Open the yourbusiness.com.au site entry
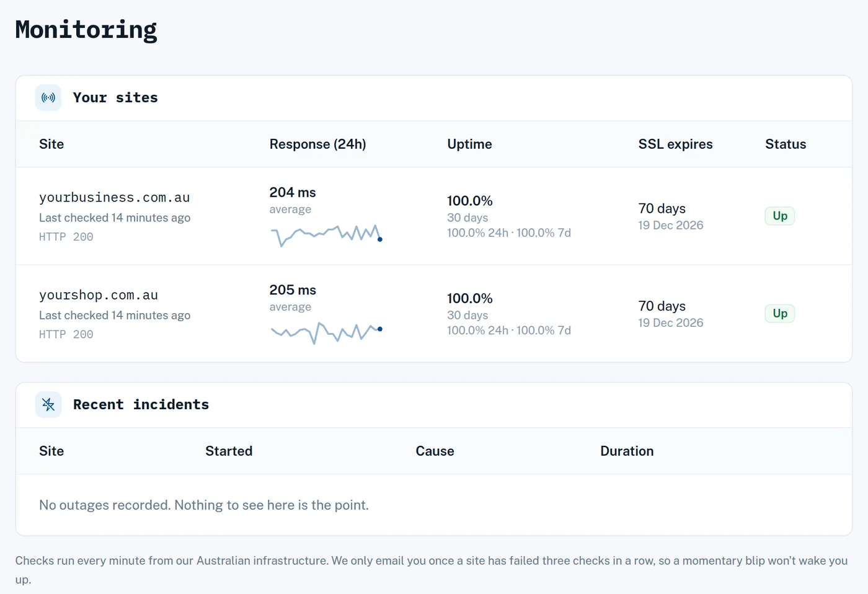The image size is (868, 594). click(x=114, y=197)
